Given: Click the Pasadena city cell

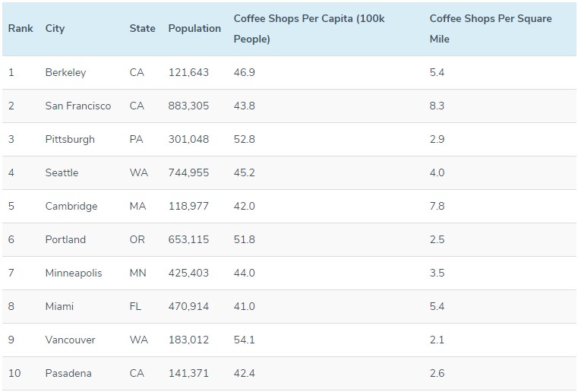Looking at the screenshot, I should [x=68, y=374].
